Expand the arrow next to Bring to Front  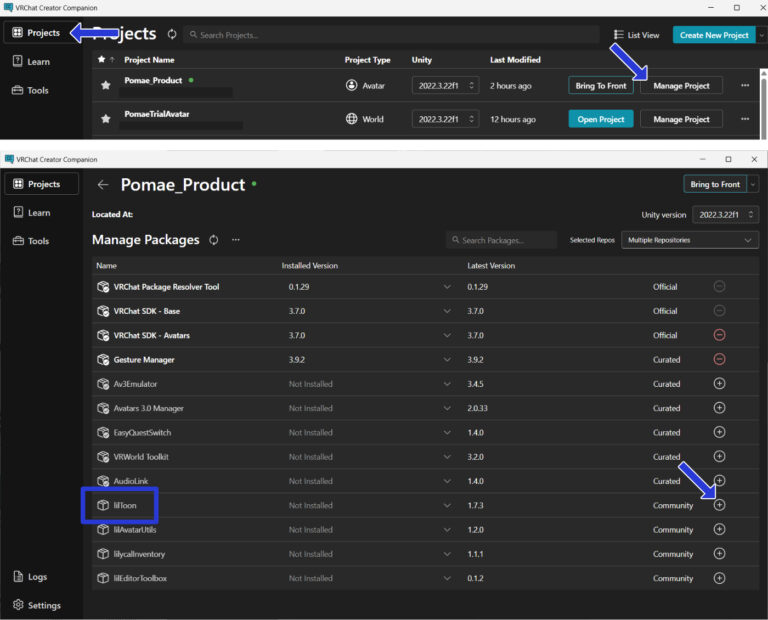[x=752, y=184]
